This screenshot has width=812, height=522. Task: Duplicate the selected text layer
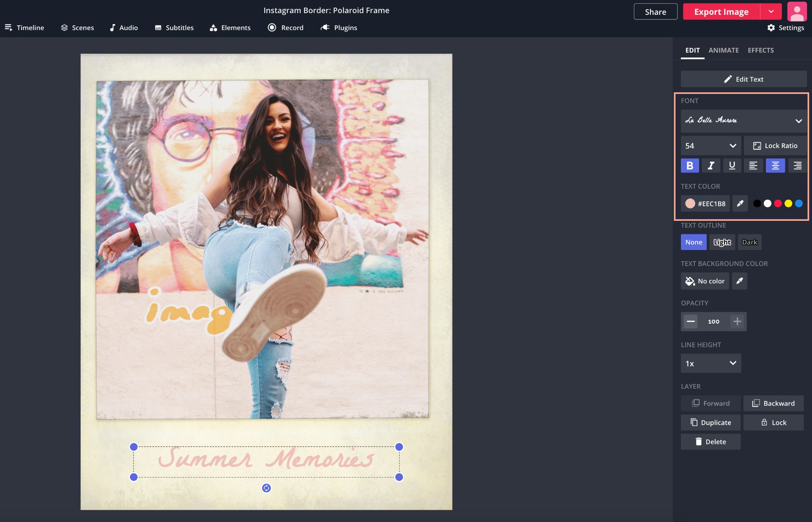(x=710, y=423)
